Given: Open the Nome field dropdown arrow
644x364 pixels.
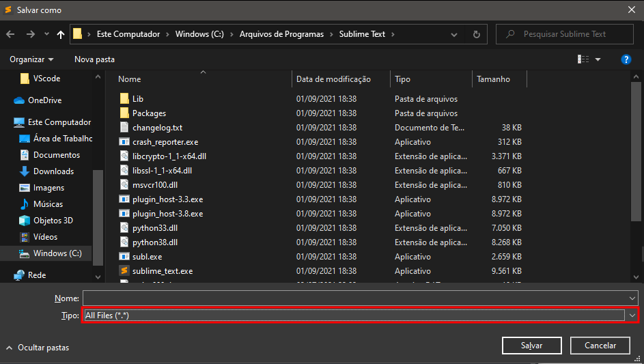Looking at the screenshot, I should pos(632,298).
